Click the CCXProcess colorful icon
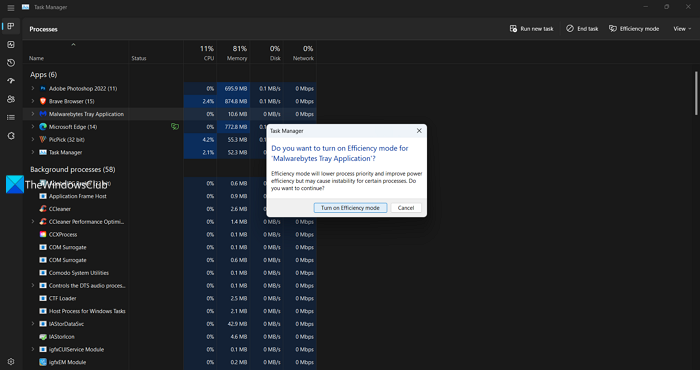This screenshot has height=370, width=700. coord(43,234)
